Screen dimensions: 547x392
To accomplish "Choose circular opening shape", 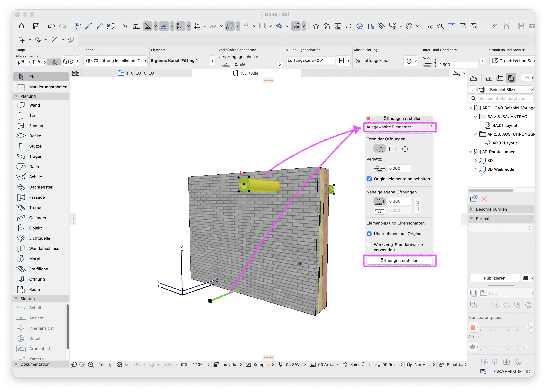I will (x=405, y=149).
